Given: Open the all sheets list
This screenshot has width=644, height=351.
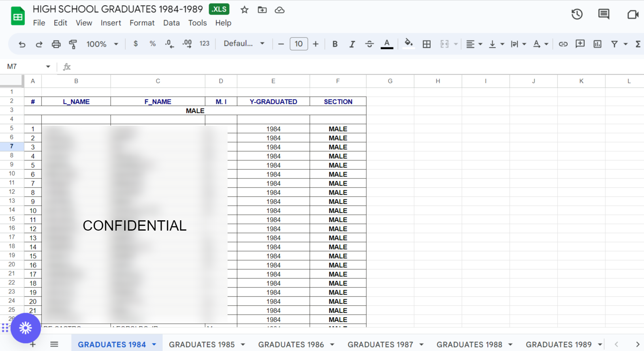Looking at the screenshot, I should 54,345.
